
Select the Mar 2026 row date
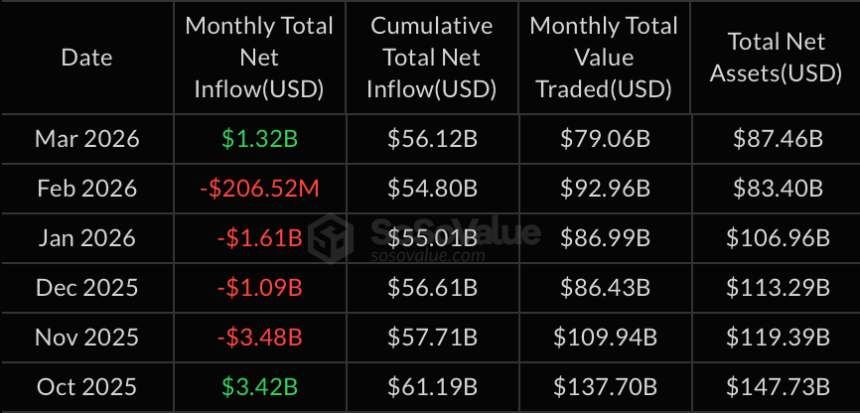86,139
